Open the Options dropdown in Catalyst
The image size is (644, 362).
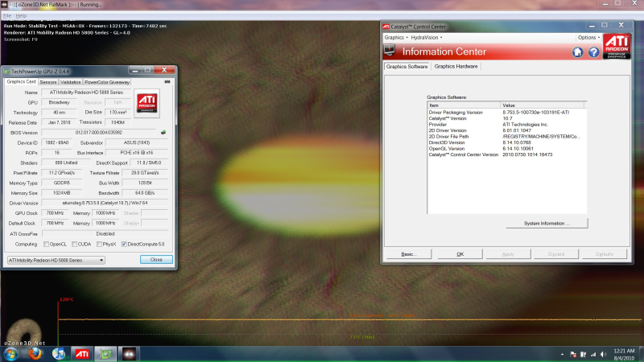click(588, 37)
